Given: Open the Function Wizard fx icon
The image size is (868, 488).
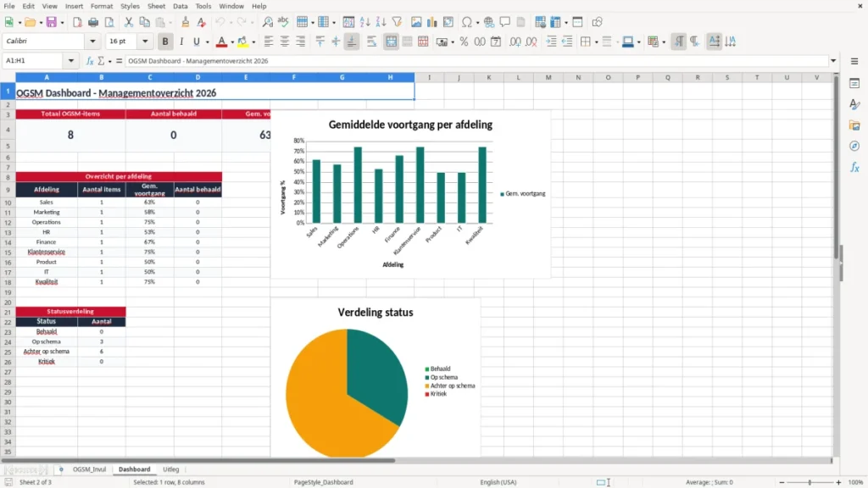Looking at the screenshot, I should [x=90, y=61].
